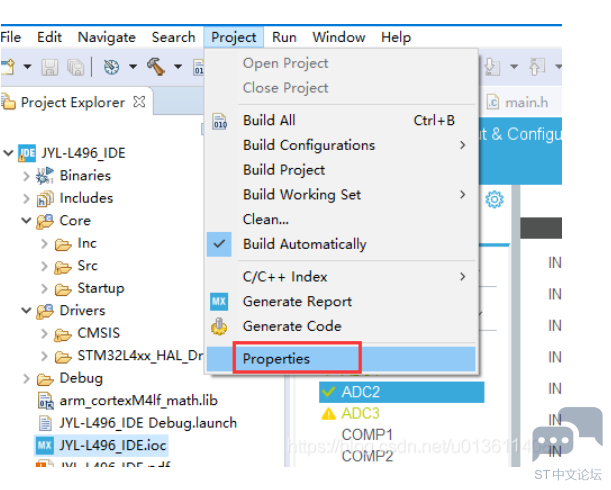The width and height of the screenshot is (611, 490).
Task: Select ADC3 with warning indicator
Action: 360,413
